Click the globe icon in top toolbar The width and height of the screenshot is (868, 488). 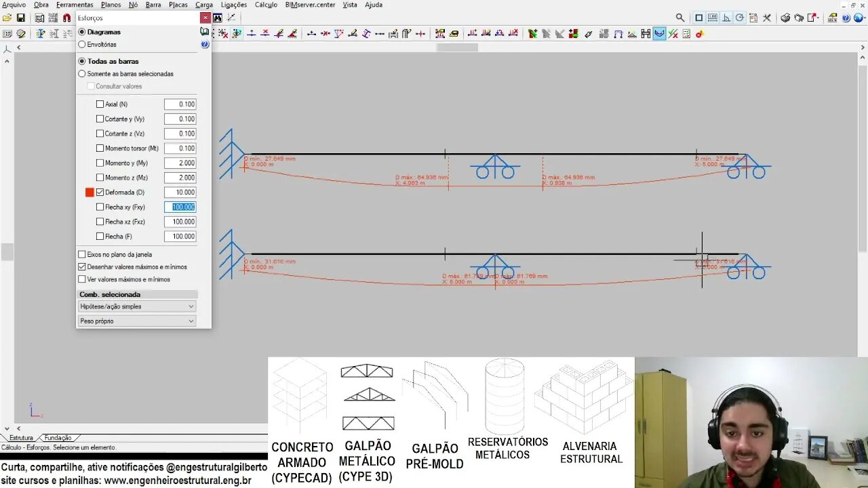pyautogui.click(x=858, y=18)
